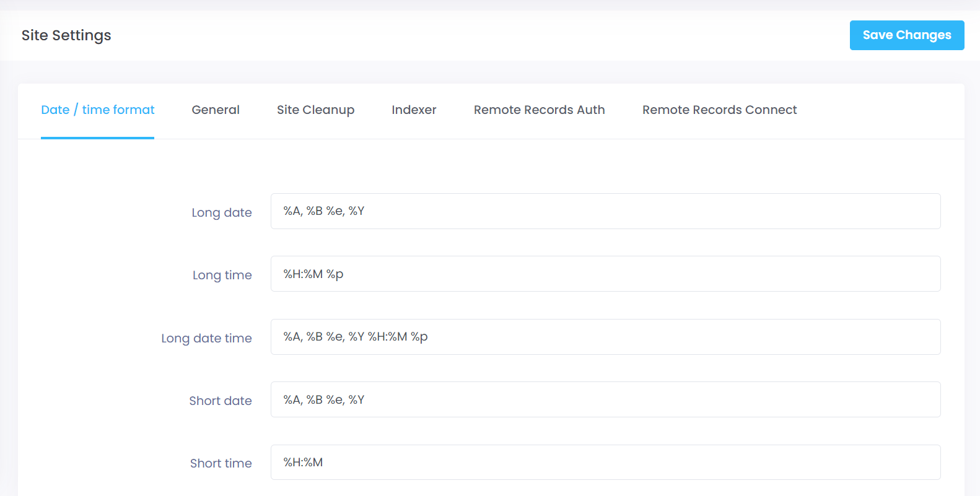Click the Long time label
The image size is (980, 496).
tap(222, 275)
